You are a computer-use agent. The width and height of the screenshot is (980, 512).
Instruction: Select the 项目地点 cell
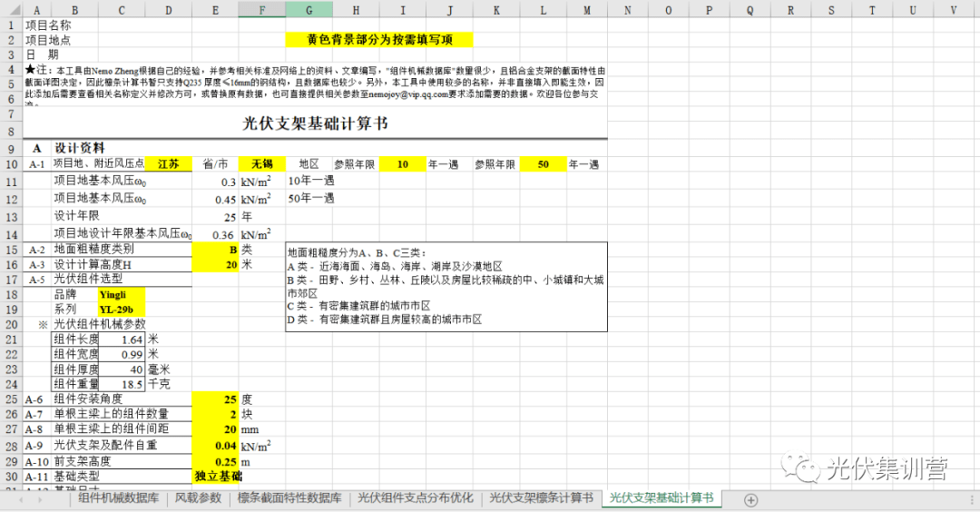pyautogui.click(x=48, y=40)
